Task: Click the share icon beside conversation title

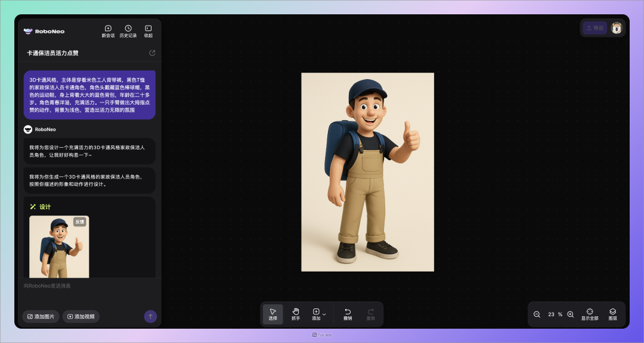Action: point(152,53)
